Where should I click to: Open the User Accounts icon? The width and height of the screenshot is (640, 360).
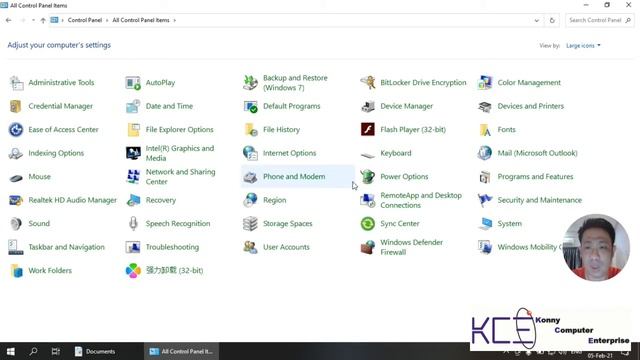[250, 247]
